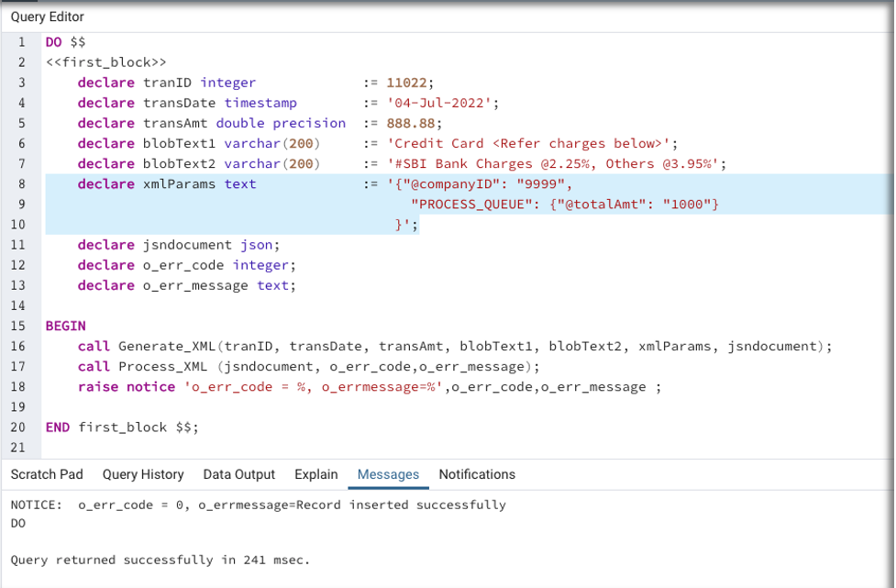Switch to the Notifications tab
The height and width of the screenshot is (588, 896).
point(477,474)
